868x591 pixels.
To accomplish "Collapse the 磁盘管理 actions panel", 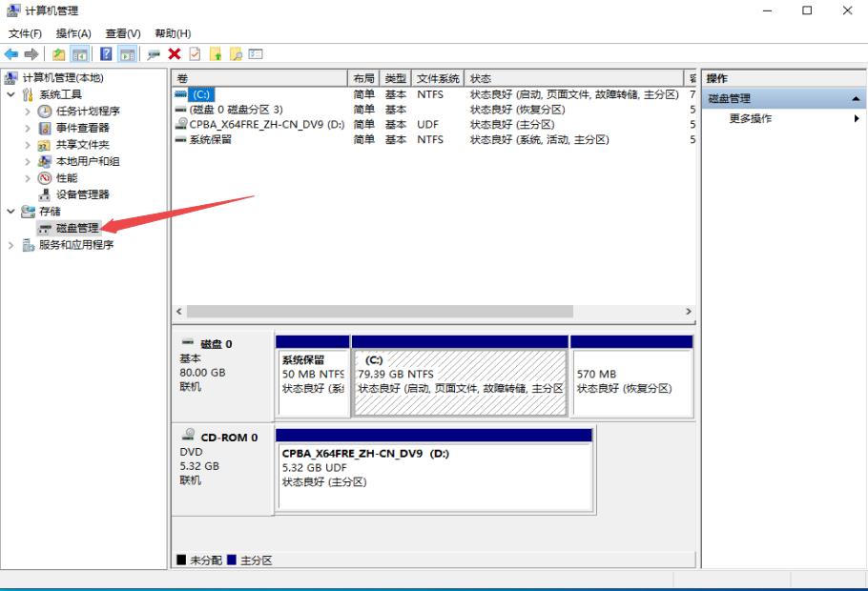I will [x=856, y=96].
